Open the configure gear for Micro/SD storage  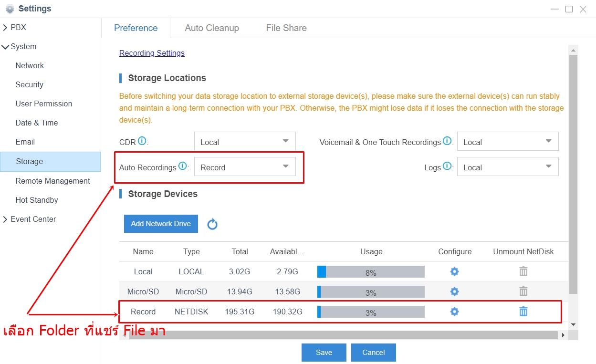click(x=454, y=291)
